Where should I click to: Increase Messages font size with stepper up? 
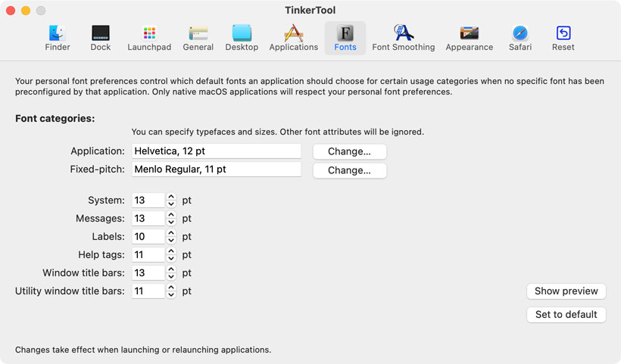coord(170,215)
